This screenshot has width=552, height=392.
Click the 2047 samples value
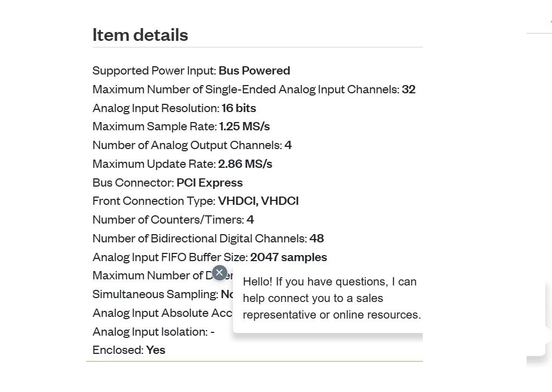[289, 257]
